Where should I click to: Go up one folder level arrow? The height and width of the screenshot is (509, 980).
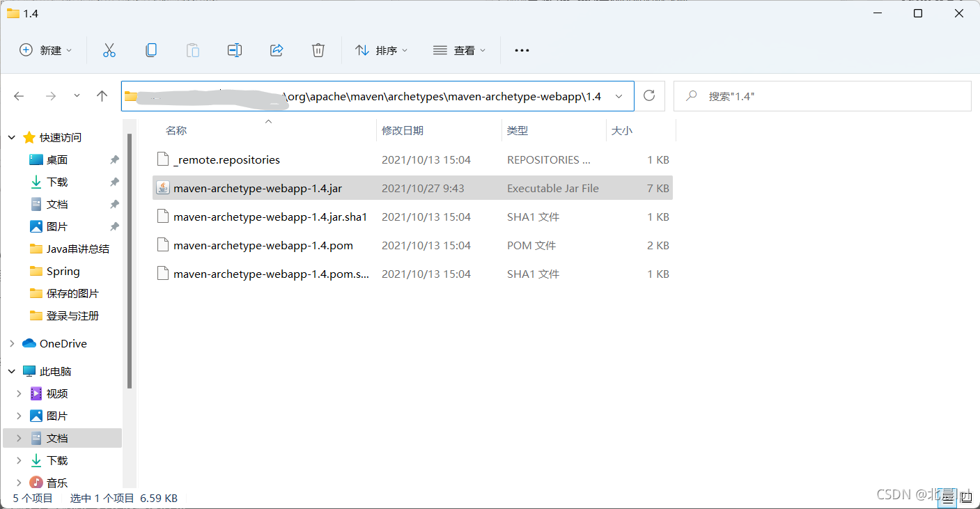point(102,96)
